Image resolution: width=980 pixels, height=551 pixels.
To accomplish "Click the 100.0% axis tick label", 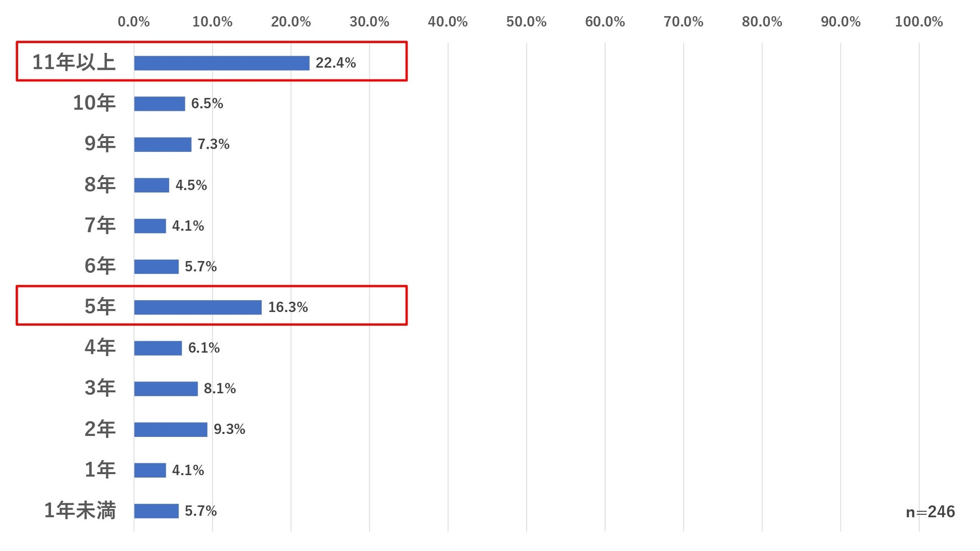I will (918, 22).
